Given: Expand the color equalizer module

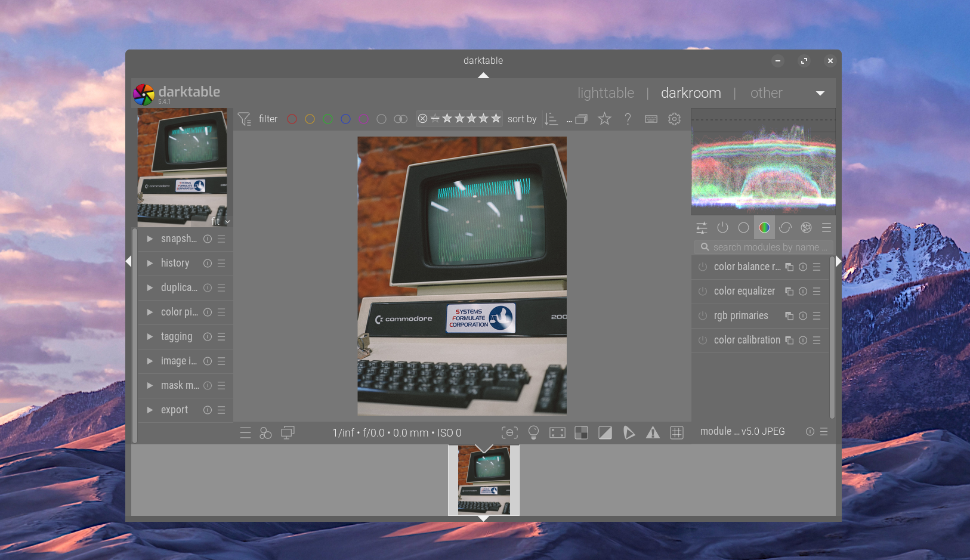Looking at the screenshot, I should click(745, 291).
